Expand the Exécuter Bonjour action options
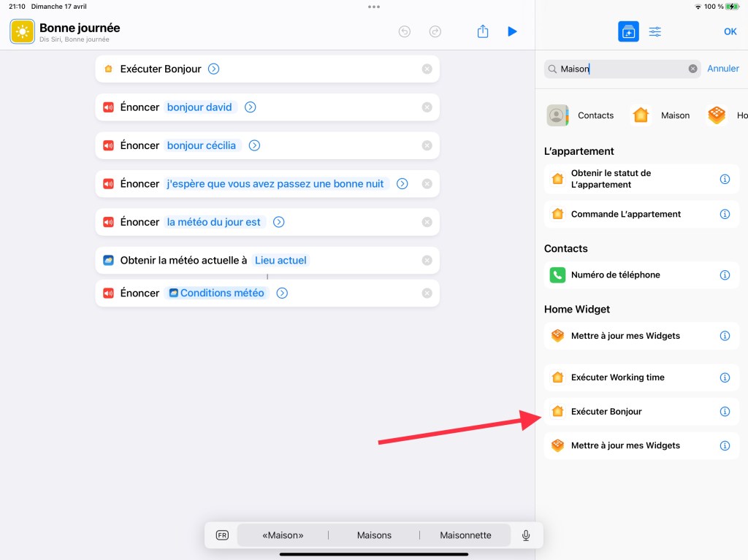Screen dimensions: 748x560 pos(213,69)
